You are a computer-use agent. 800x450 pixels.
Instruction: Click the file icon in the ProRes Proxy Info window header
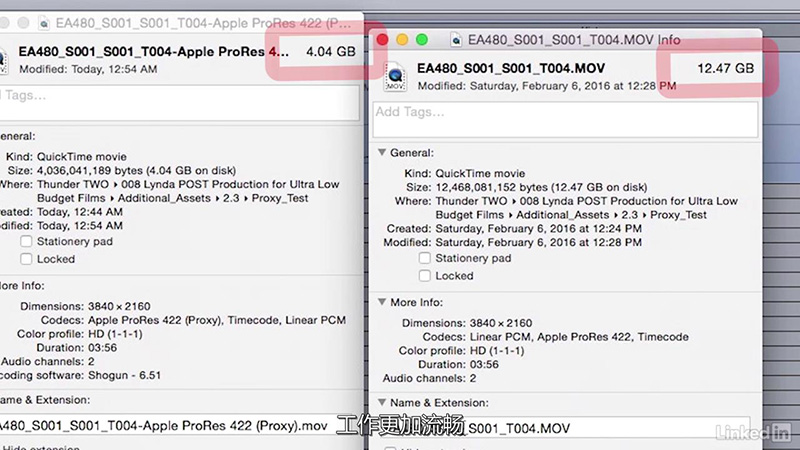point(3,61)
